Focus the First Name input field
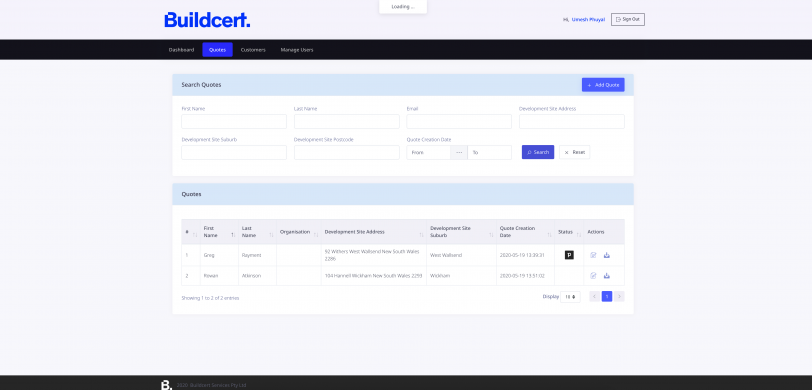Image resolution: width=812 pixels, height=390 pixels. 234,121
